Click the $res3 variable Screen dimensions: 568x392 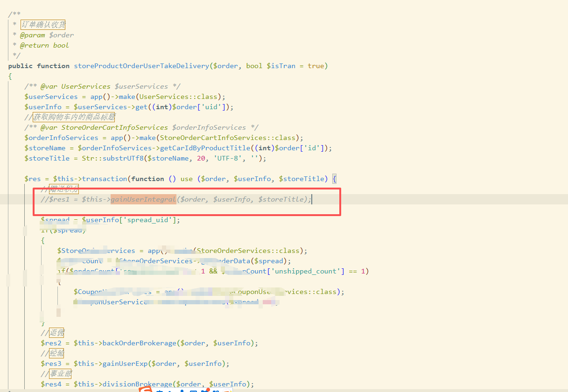click(x=51, y=364)
